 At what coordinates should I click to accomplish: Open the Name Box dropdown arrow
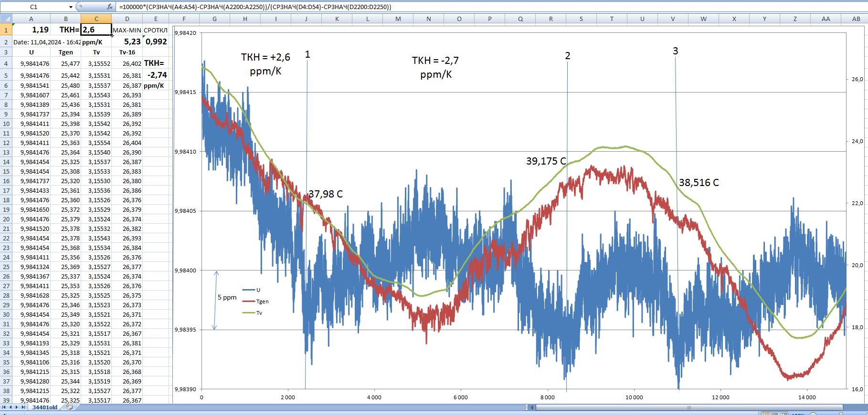(x=71, y=7)
